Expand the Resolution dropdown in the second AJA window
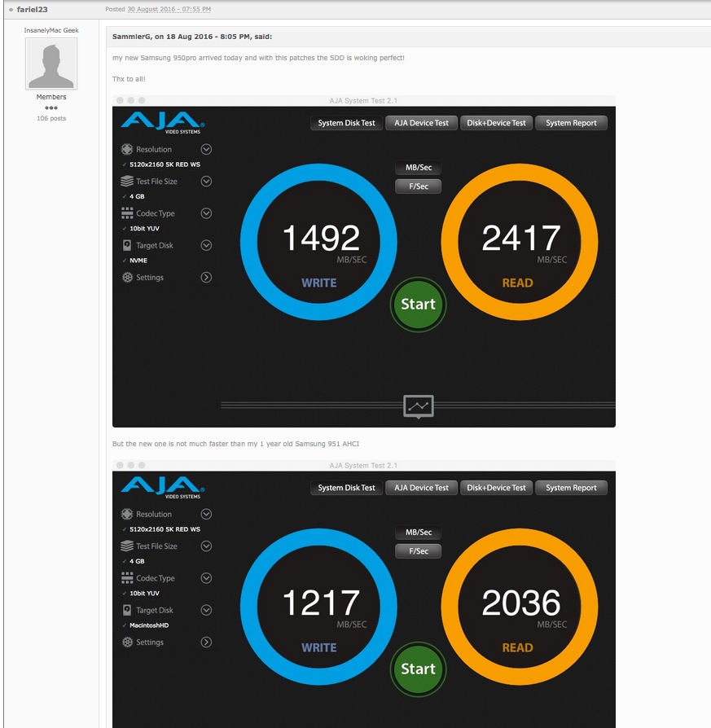 tap(206, 514)
